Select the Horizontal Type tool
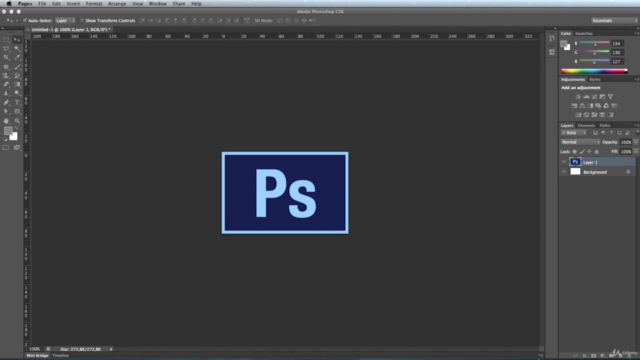Screen dimensions: 640x360 click(17, 102)
